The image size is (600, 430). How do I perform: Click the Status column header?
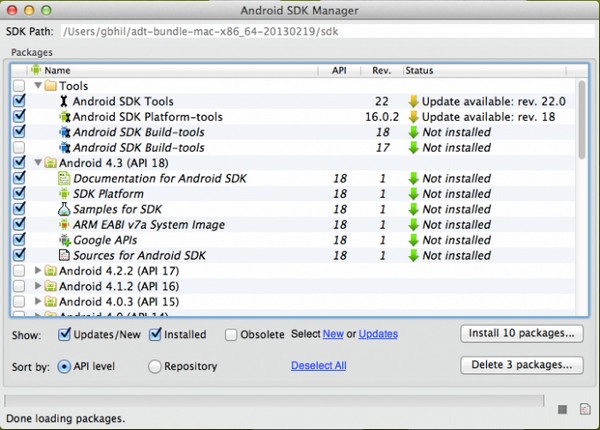pos(484,70)
